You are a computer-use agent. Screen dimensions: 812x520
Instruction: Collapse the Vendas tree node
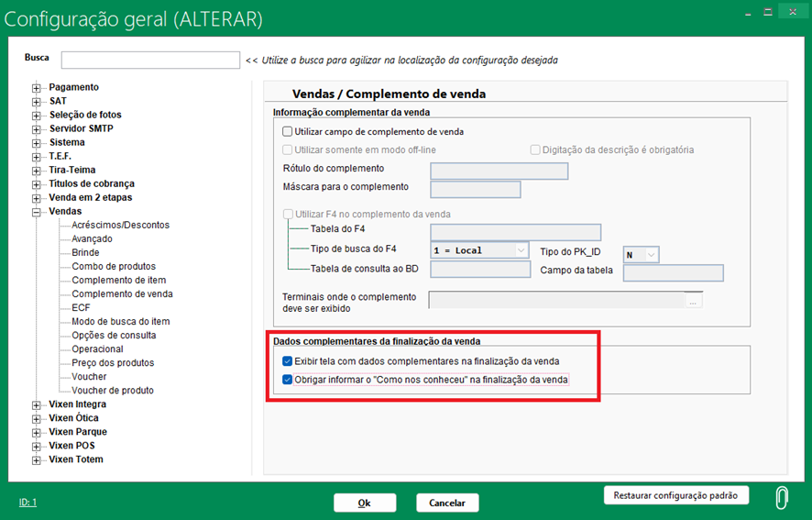[x=38, y=212]
